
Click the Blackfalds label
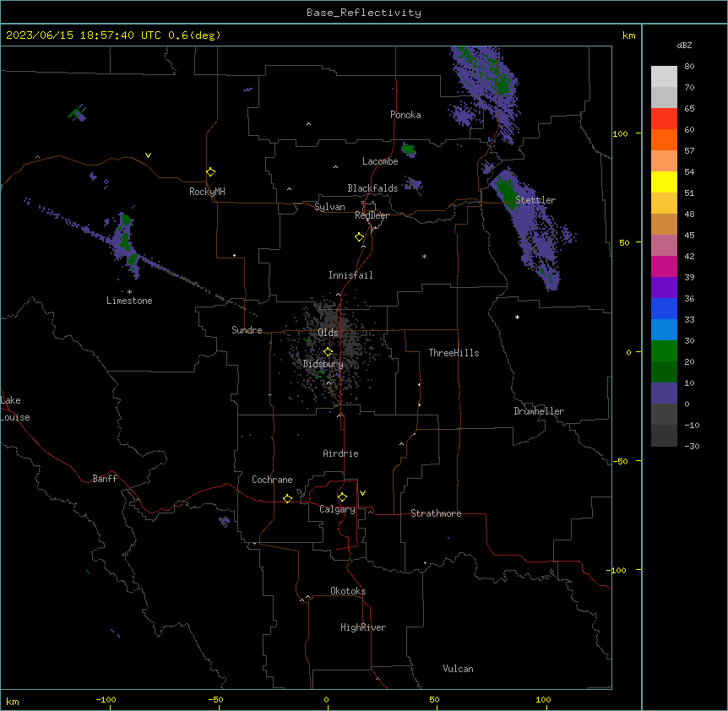pyautogui.click(x=372, y=188)
